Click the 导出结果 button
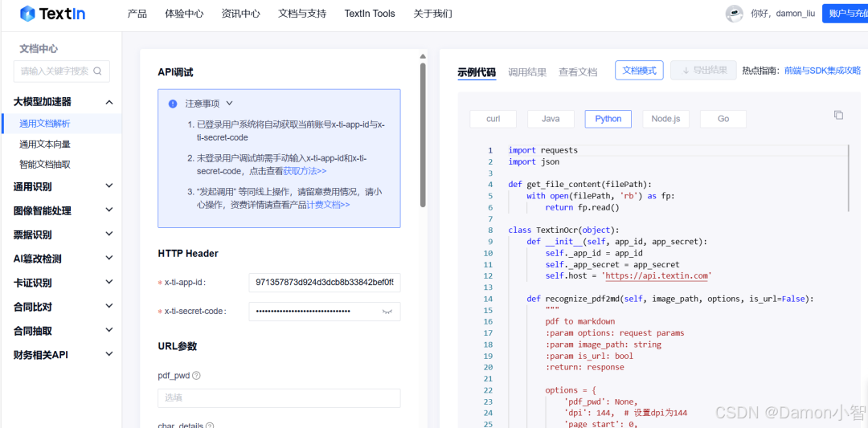Screen dimensions: 868x428 click(703, 70)
